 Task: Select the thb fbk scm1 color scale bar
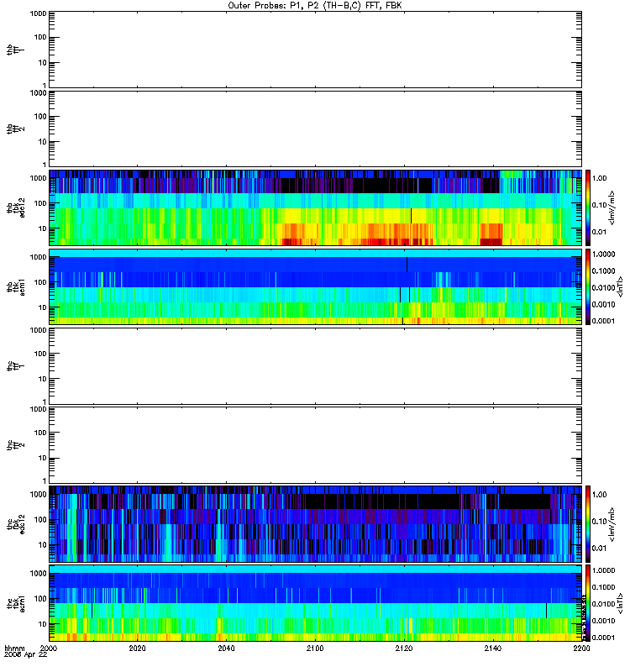click(588, 286)
